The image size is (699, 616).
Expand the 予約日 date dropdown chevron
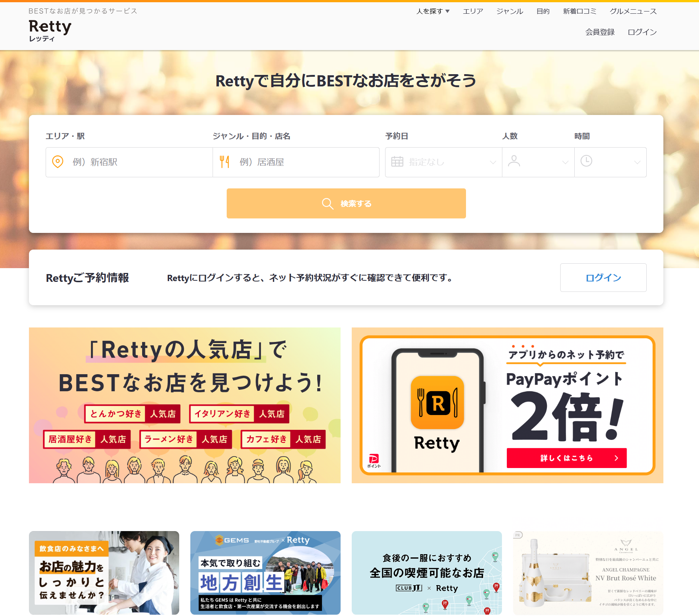[x=493, y=162]
